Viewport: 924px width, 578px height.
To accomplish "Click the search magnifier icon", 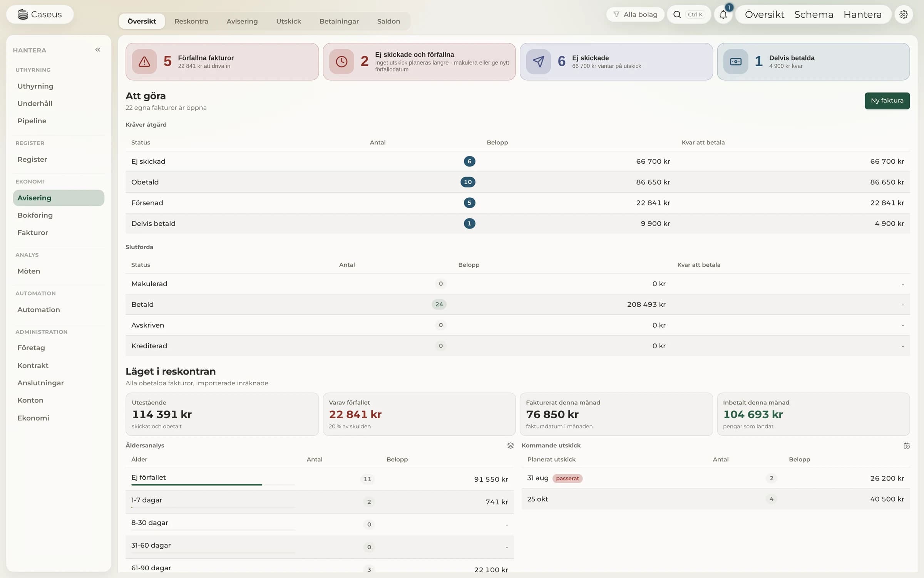I will (x=677, y=15).
